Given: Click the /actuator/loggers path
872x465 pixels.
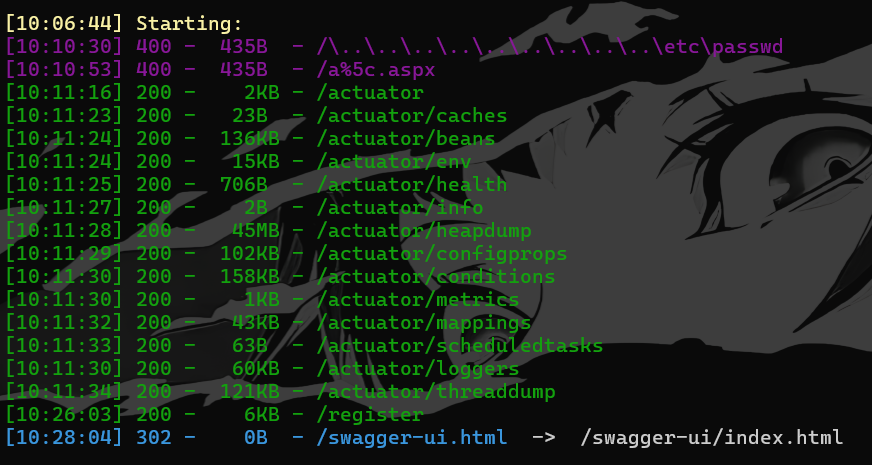Looking at the screenshot, I should pyautogui.click(x=418, y=369).
